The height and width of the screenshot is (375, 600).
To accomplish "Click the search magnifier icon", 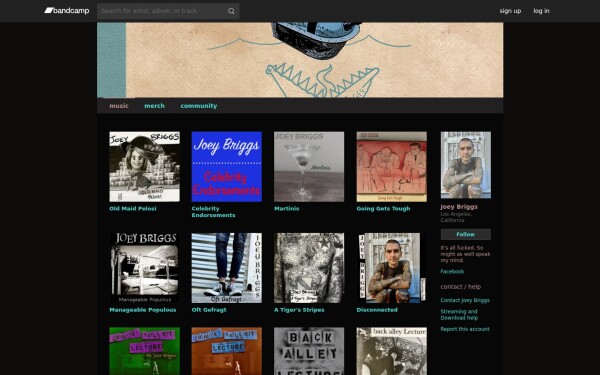I will point(231,11).
